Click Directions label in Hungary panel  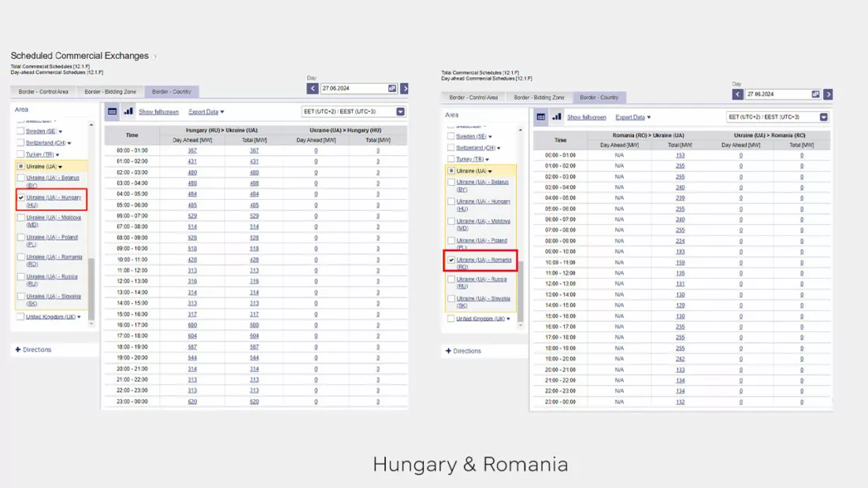tap(37, 349)
